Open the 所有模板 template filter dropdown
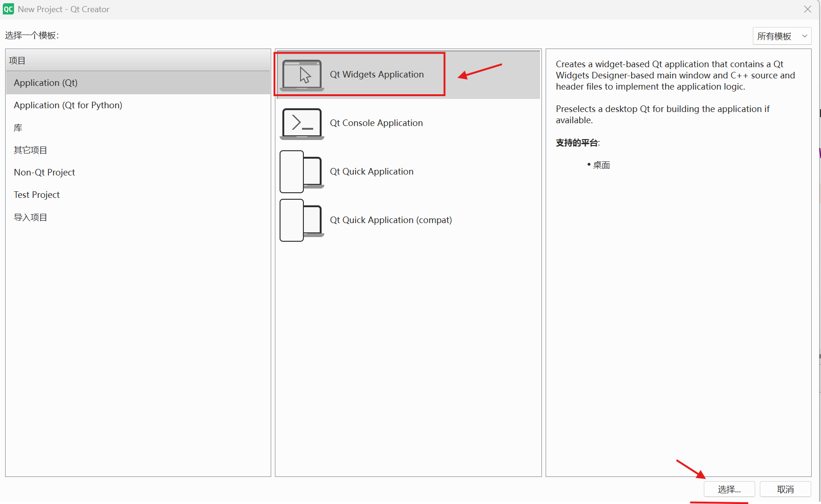This screenshot has width=821, height=504. pos(782,36)
